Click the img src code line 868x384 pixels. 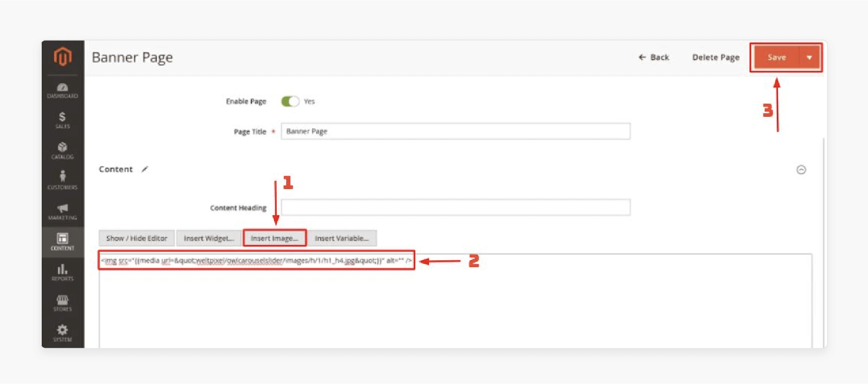(x=257, y=260)
